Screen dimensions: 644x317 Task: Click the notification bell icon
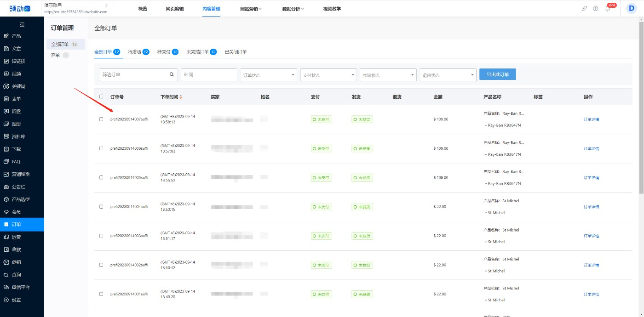[x=607, y=9]
